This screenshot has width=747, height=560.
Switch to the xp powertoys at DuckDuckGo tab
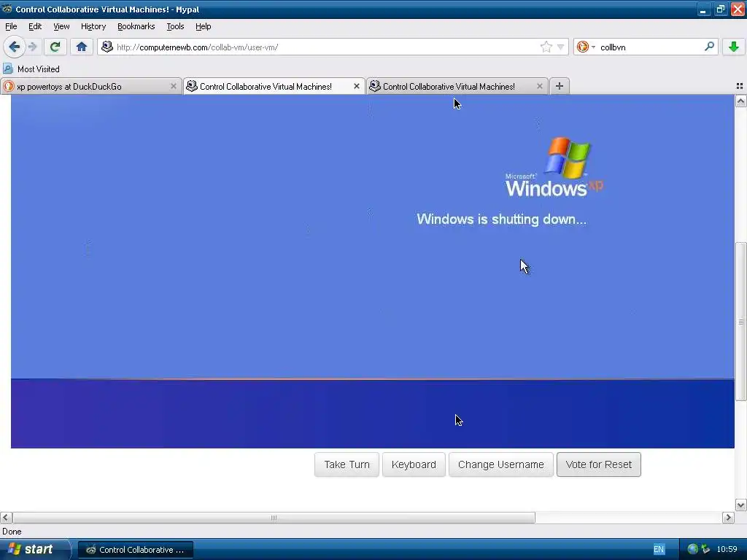(90, 86)
